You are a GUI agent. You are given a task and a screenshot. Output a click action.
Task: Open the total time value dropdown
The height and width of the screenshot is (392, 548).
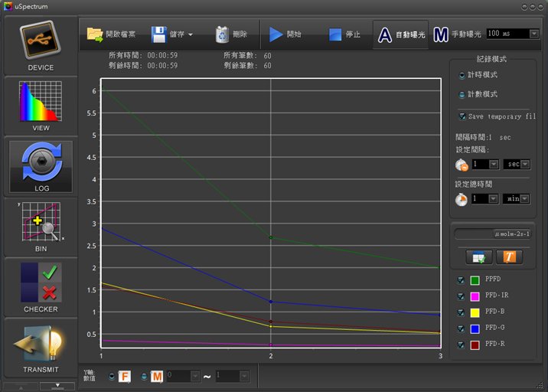tap(493, 198)
